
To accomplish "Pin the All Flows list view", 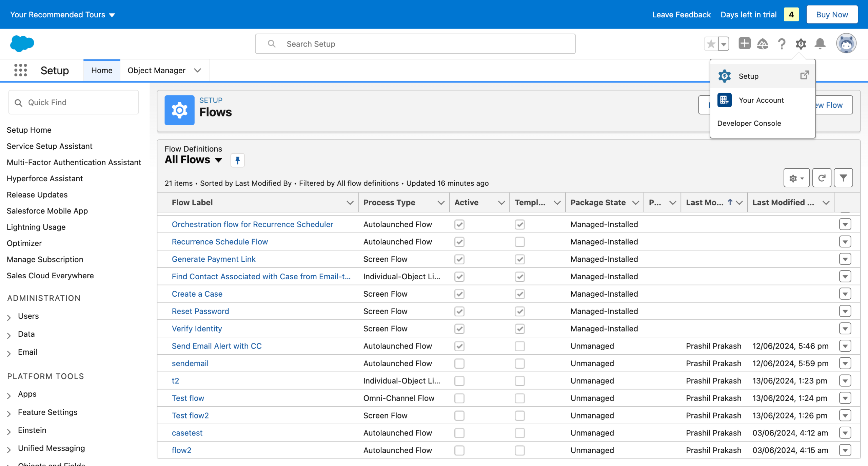I will tap(237, 160).
